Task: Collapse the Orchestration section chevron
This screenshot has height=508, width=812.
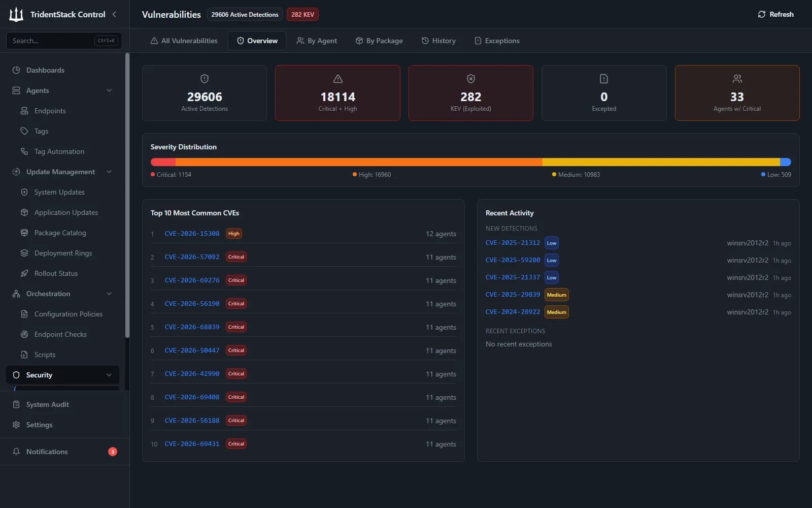Action: (x=109, y=294)
